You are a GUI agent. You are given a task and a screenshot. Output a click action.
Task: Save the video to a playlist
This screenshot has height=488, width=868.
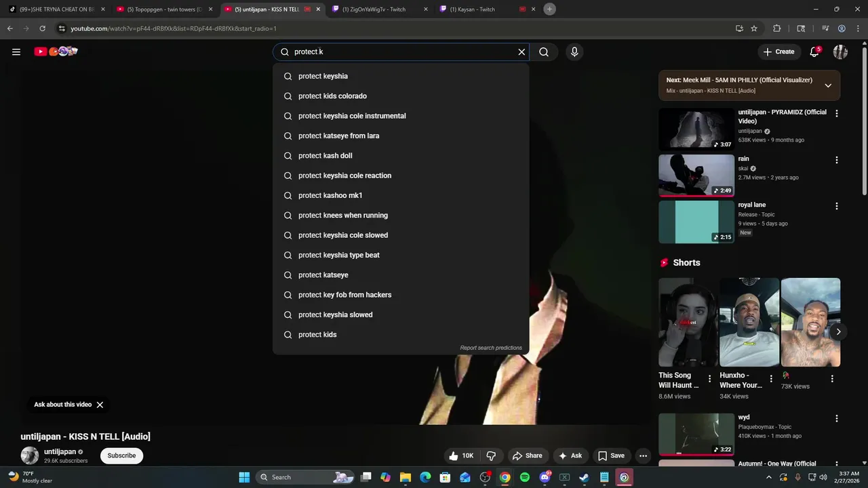pos(610,455)
